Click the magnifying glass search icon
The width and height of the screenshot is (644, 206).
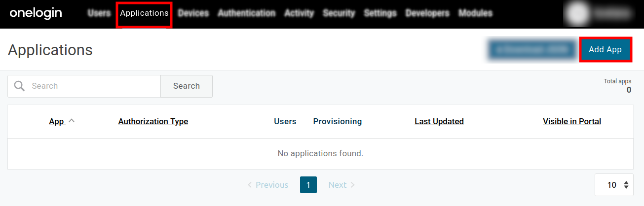tap(20, 86)
